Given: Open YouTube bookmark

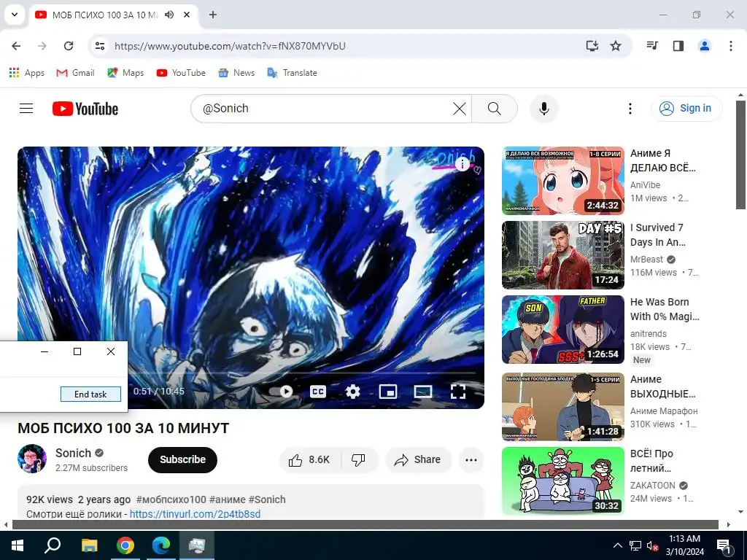Looking at the screenshot, I should 181,72.
